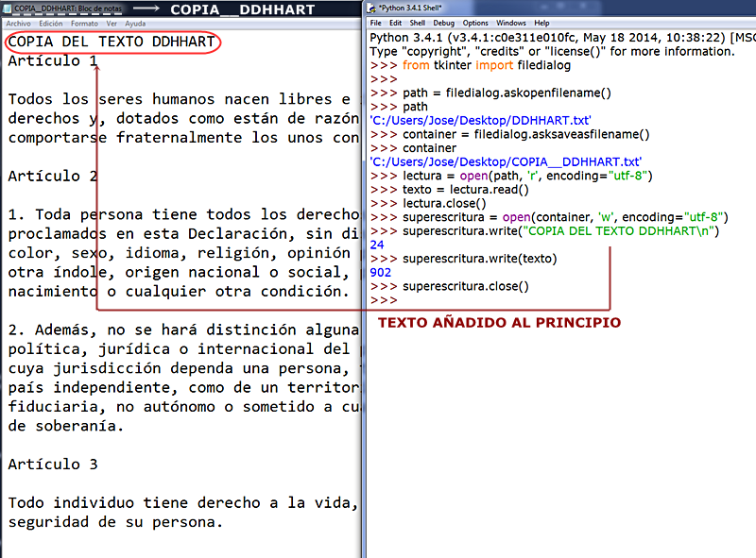Open the Shell menu in IDLE
This screenshot has width=756, height=558.
click(x=417, y=22)
